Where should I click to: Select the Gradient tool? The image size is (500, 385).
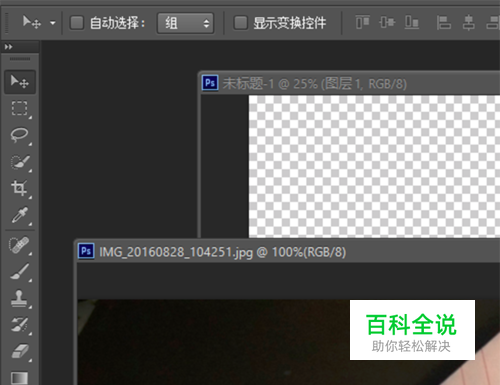pos(20,378)
